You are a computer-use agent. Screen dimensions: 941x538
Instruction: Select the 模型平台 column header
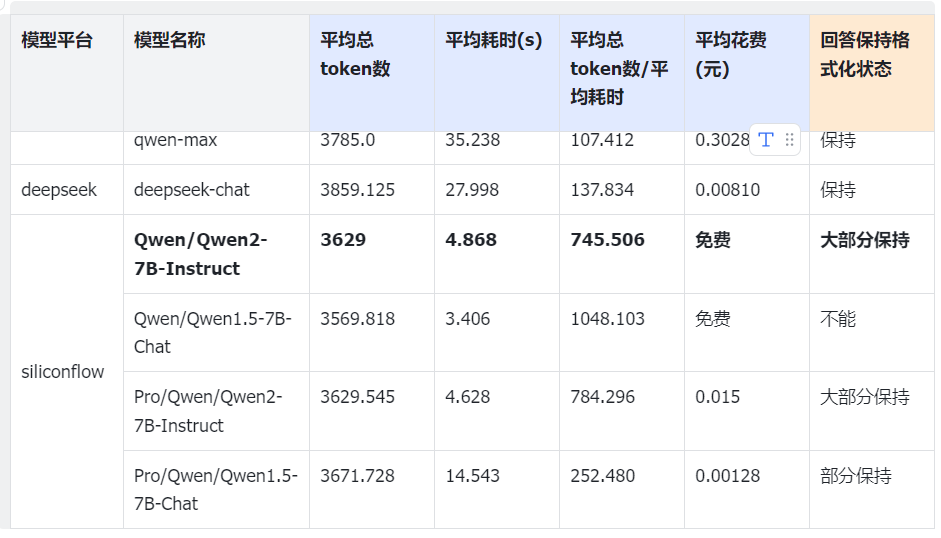[x=57, y=41]
